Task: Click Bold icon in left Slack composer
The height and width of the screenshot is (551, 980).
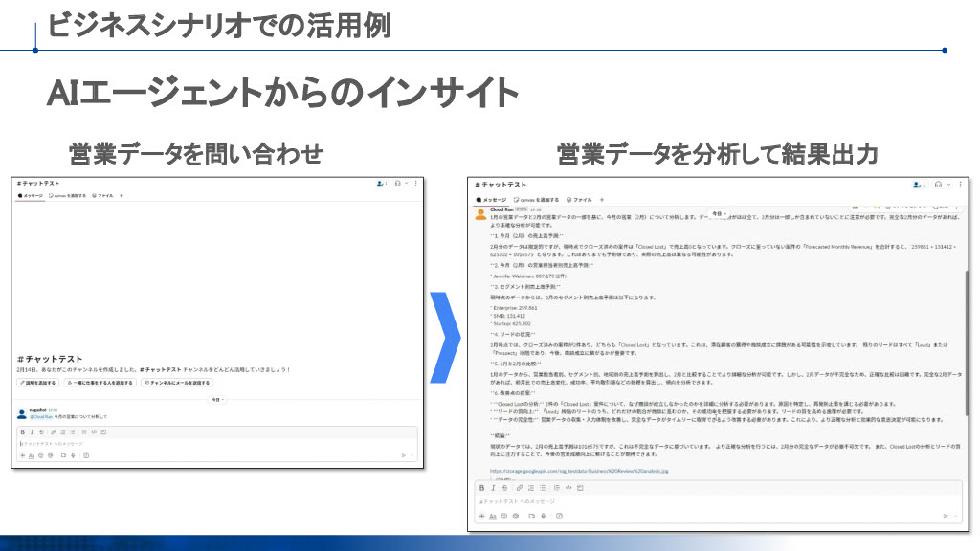Action: 23,432
